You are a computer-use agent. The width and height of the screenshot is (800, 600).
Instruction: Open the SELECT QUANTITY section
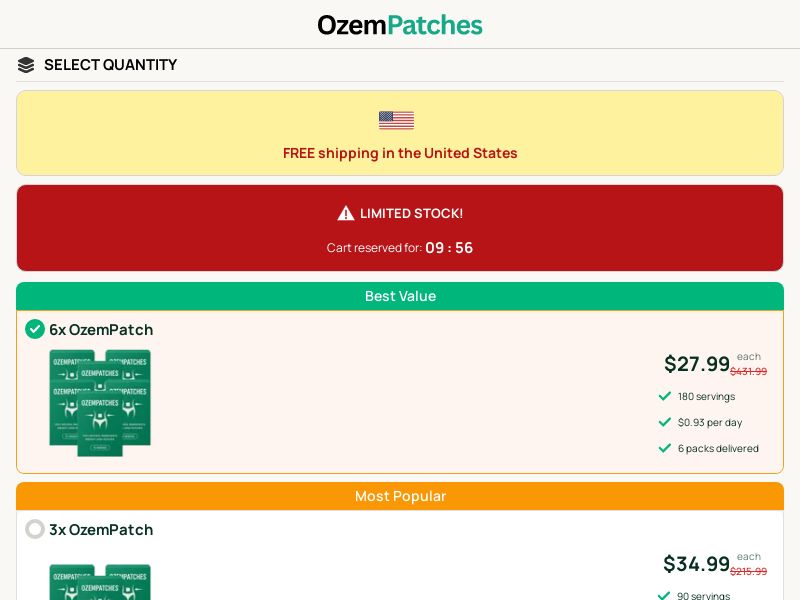110,65
